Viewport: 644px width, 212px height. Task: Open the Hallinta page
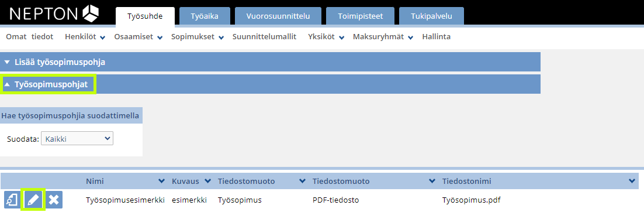[x=437, y=37]
